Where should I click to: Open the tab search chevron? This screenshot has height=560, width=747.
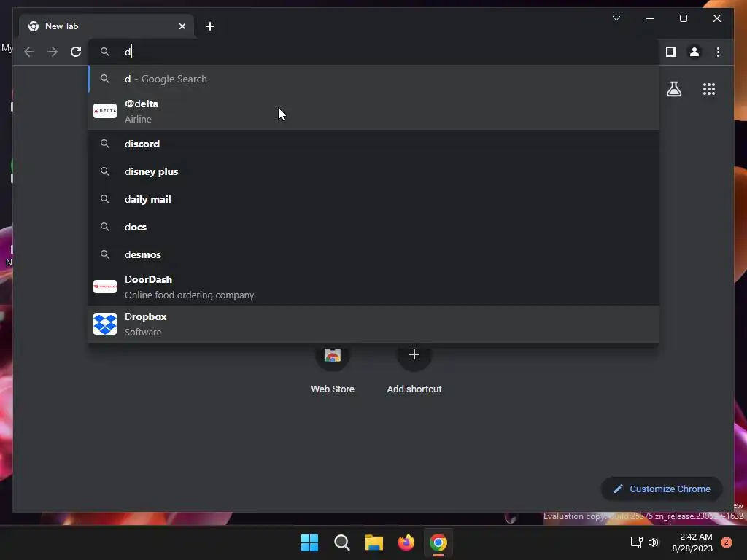[616, 18]
